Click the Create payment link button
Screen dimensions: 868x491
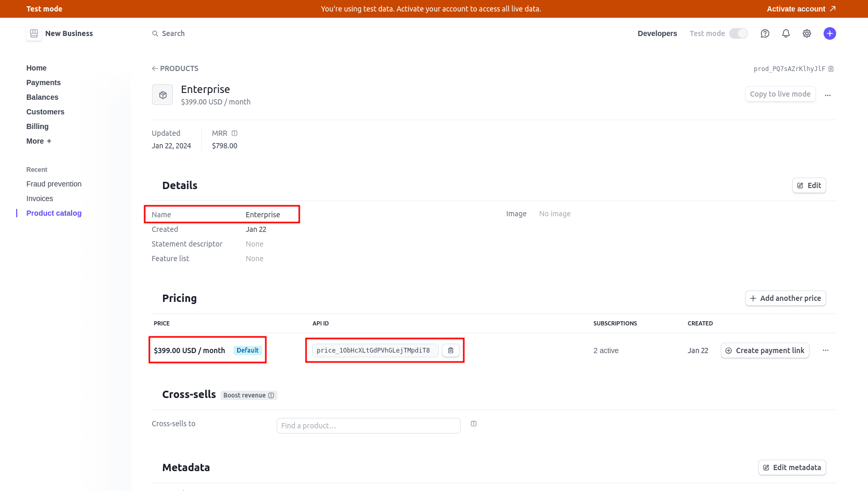765,350
